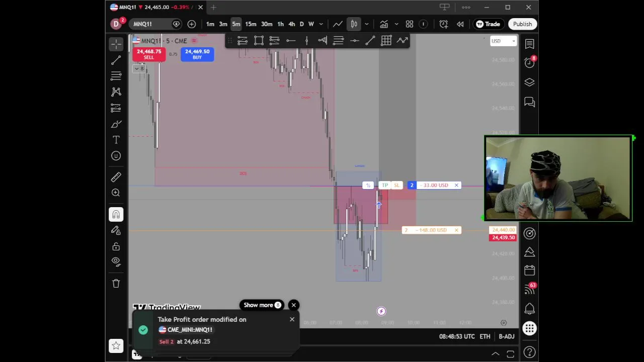Open the layout setup grid button

pyautogui.click(x=410, y=24)
